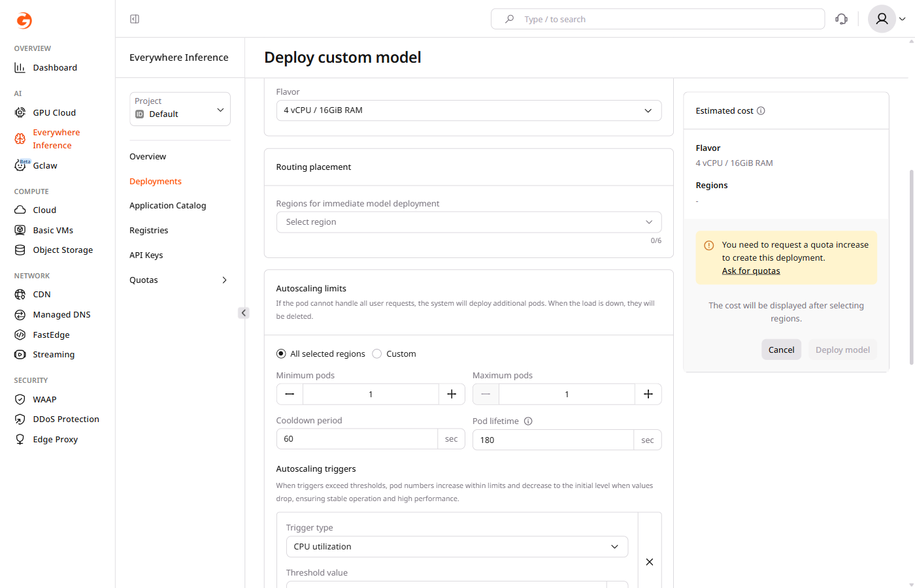Click the WAAP shield icon
Image resolution: width=915 pixels, height=588 pixels.
[x=20, y=399]
